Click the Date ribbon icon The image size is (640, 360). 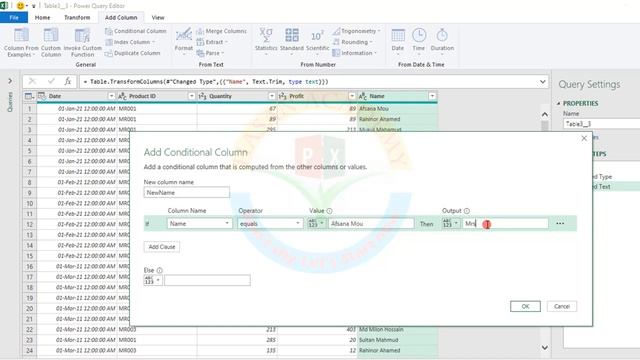398,35
